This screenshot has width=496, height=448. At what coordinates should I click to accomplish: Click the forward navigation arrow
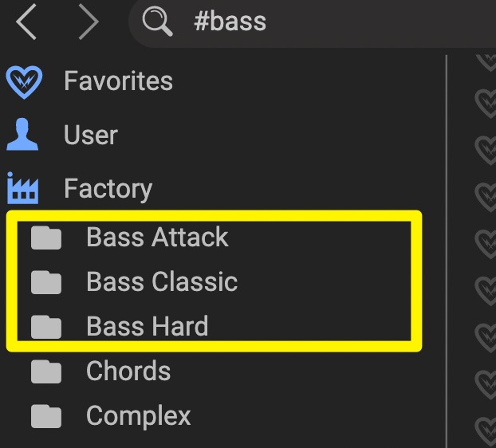tap(88, 22)
